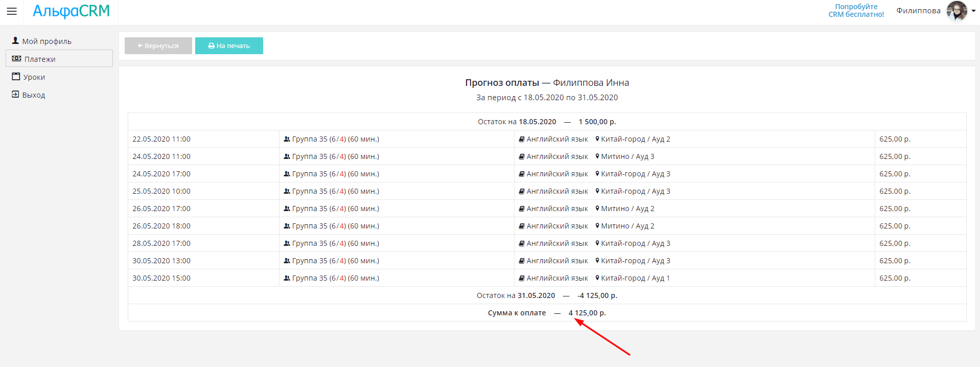Click the money icon next to Платежи
Viewport: 980px width, 367px height.
16,59
